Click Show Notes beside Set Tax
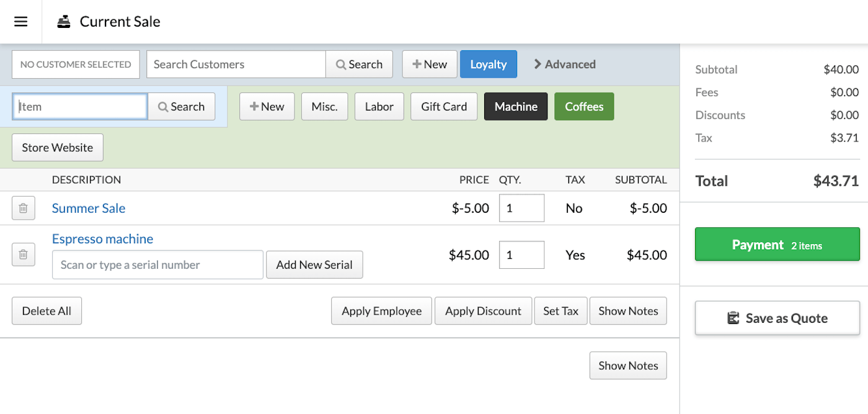This screenshot has width=868, height=414. tap(628, 311)
